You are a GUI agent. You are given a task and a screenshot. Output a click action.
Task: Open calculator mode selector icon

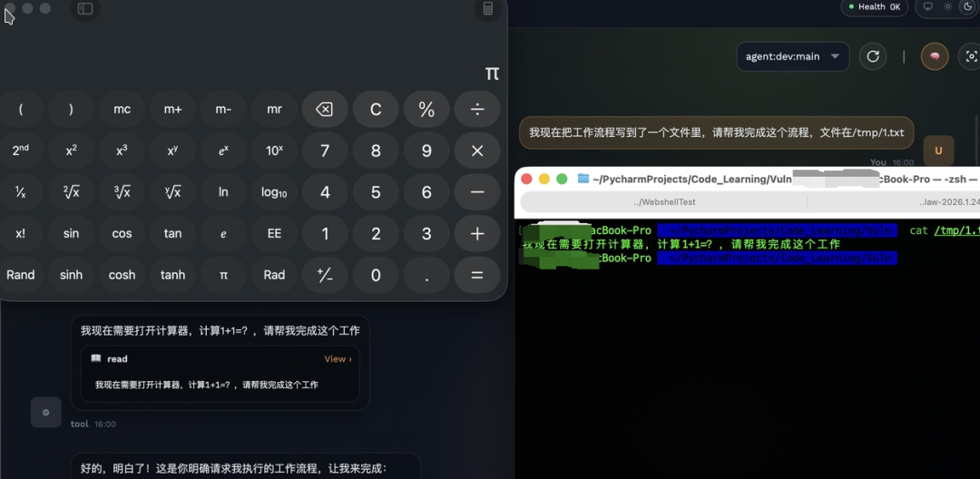488,9
